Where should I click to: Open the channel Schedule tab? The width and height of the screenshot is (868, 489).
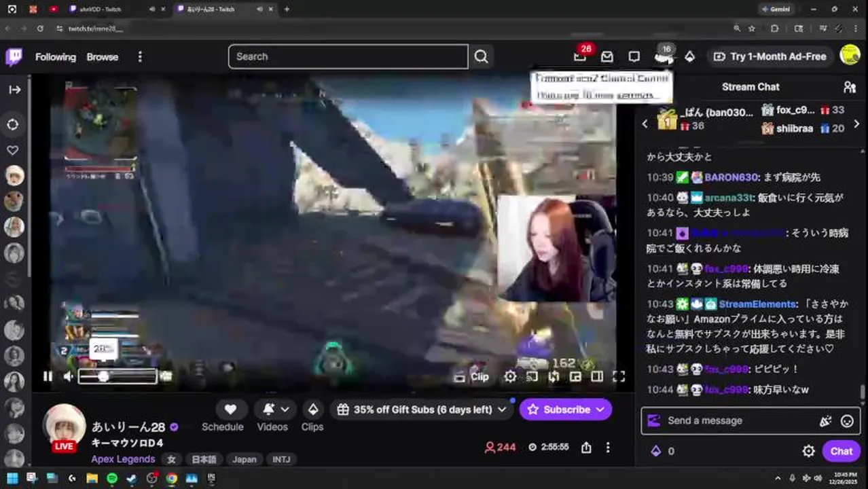[222, 427]
